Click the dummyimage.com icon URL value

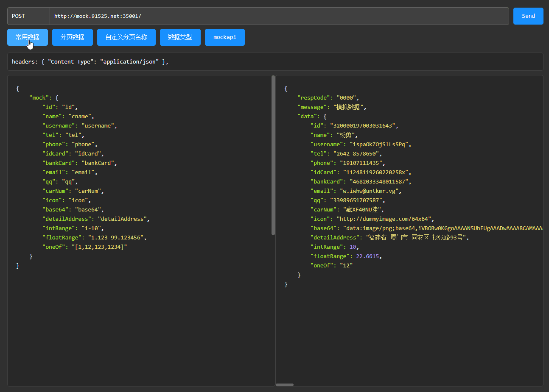coord(384,219)
